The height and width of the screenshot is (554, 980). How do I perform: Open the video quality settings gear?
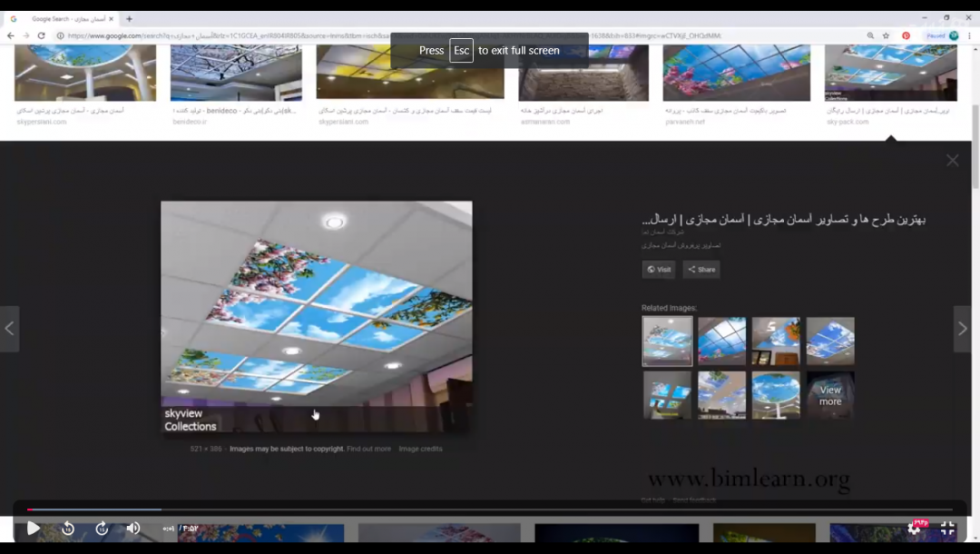pos(913,528)
